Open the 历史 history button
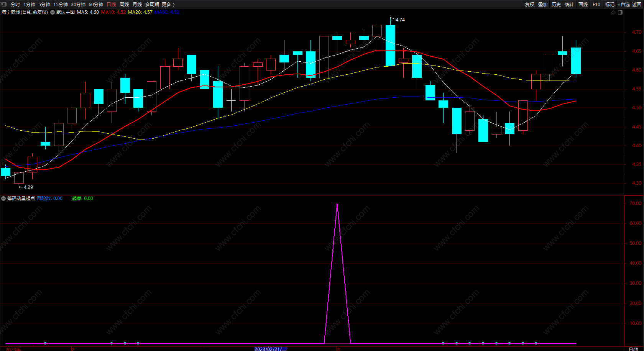 tap(556, 4)
